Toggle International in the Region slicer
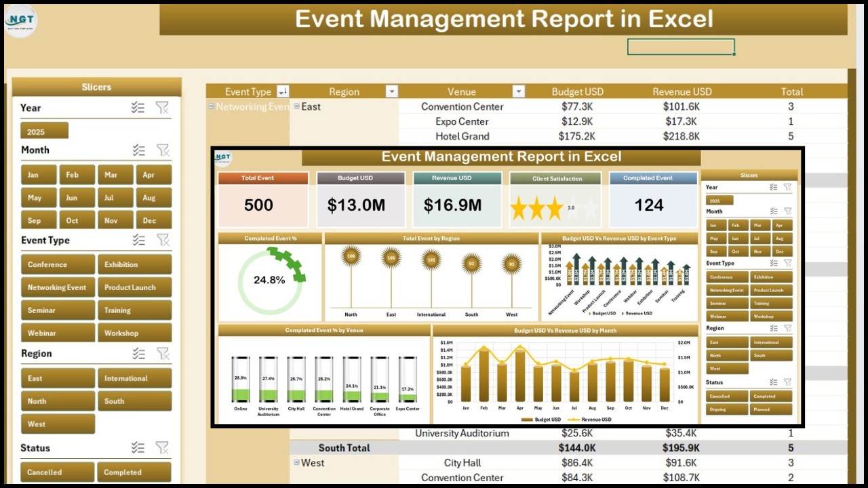The width and height of the screenshot is (868, 488). (x=134, y=378)
